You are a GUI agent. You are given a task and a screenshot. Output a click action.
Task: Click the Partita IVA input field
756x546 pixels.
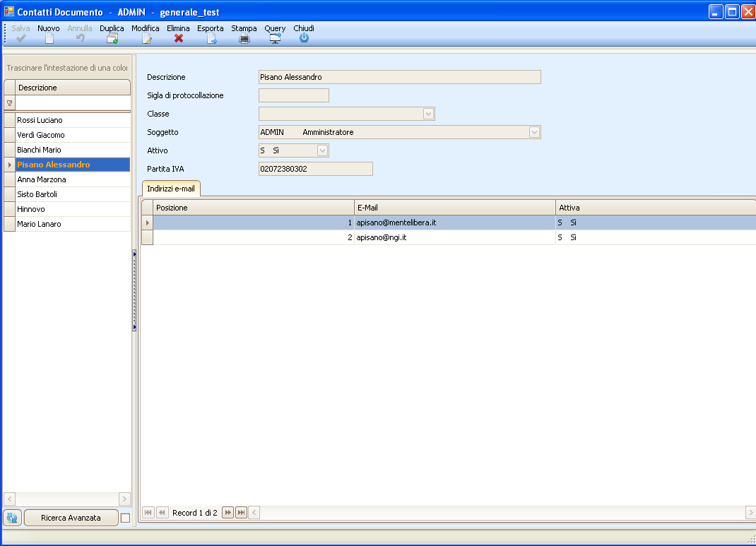[x=315, y=169]
